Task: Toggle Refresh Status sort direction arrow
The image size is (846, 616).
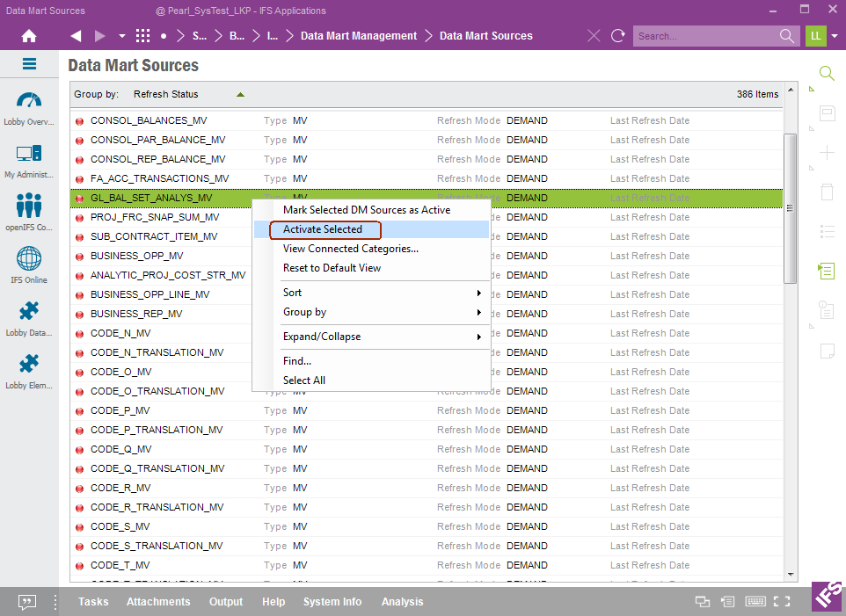Action: [x=240, y=94]
